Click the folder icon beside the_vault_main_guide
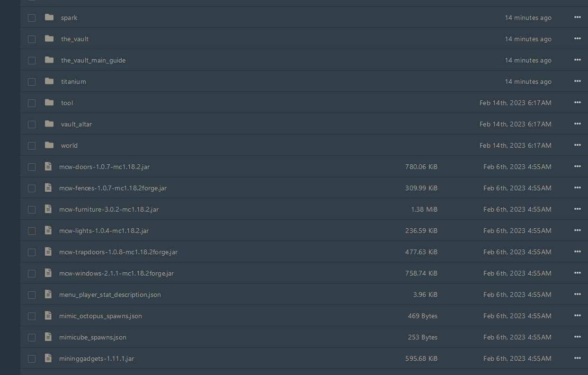 [x=49, y=60]
